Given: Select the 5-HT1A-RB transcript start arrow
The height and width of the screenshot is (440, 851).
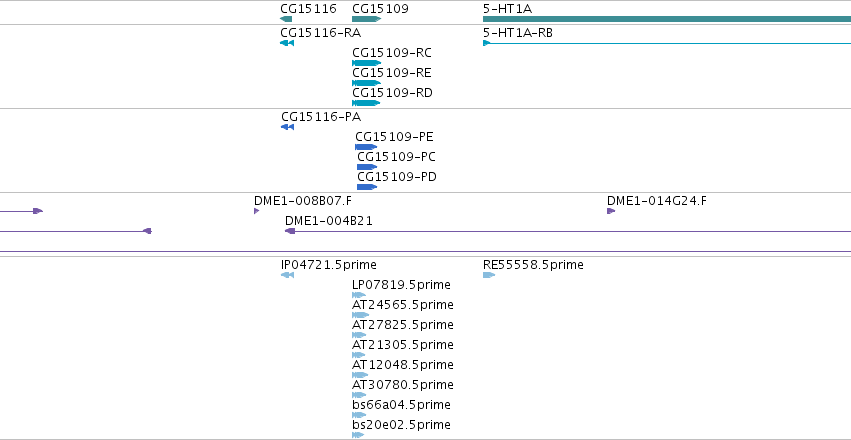Looking at the screenshot, I should point(487,43).
